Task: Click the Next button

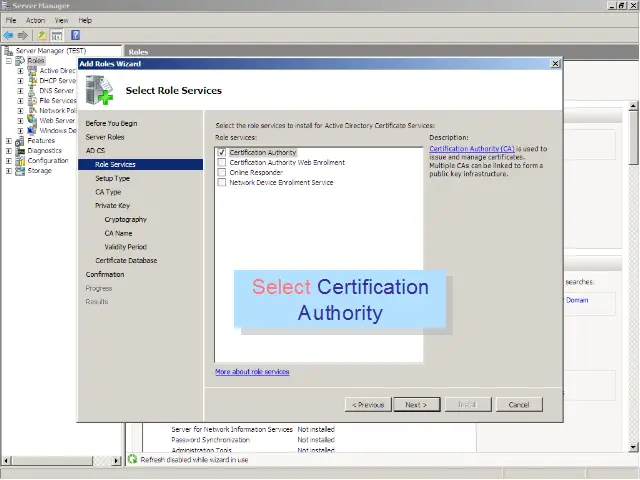Action: (417, 404)
